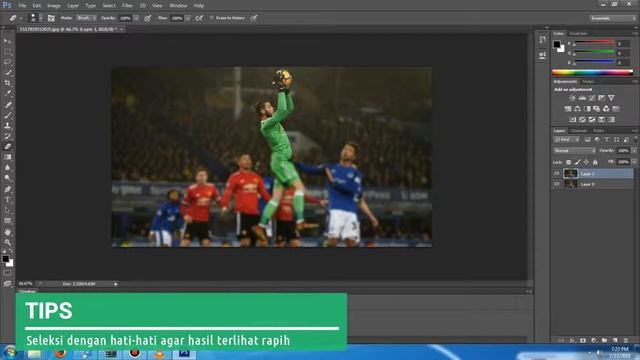
Task: Switch to the Styles tab
Action: click(588, 82)
